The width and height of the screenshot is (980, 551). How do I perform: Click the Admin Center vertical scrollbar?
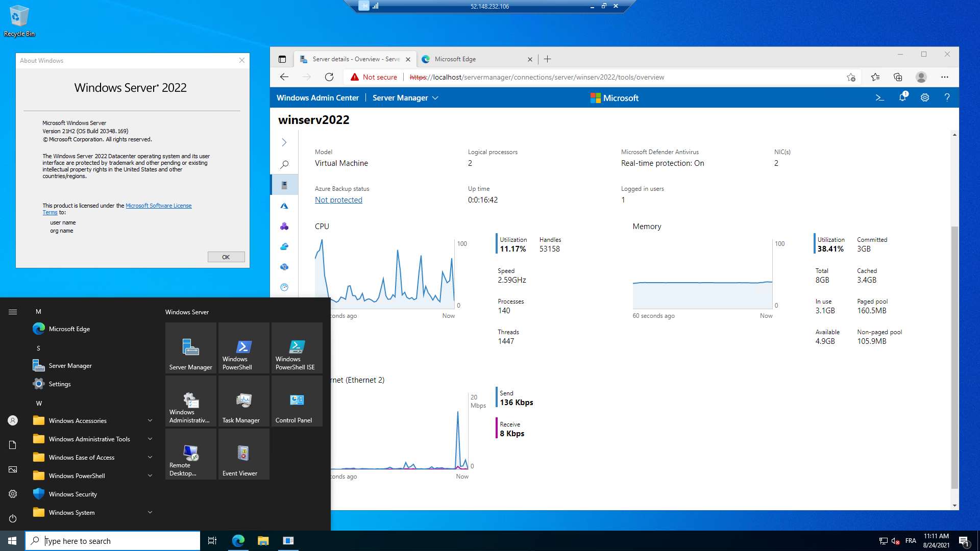pyautogui.click(x=954, y=357)
